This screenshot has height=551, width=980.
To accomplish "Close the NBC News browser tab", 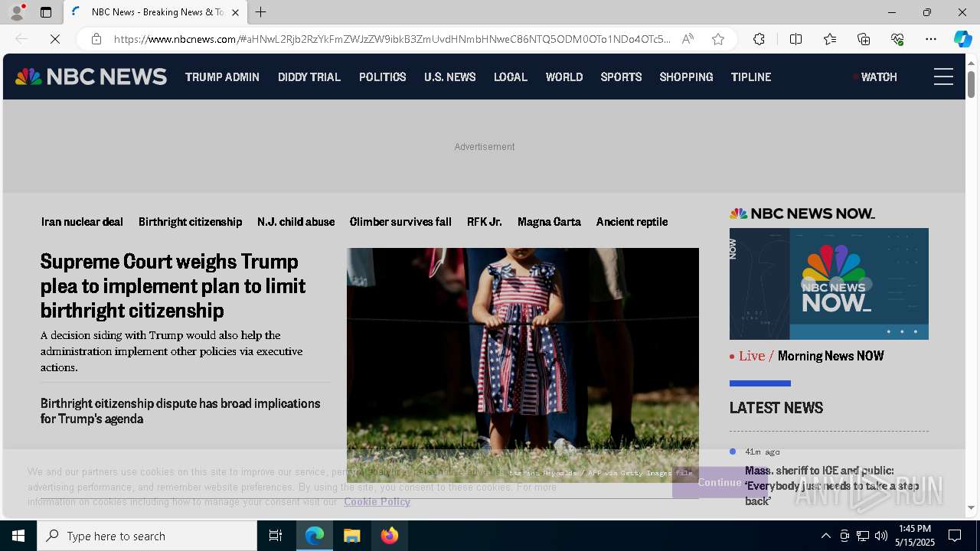I will coord(235,12).
